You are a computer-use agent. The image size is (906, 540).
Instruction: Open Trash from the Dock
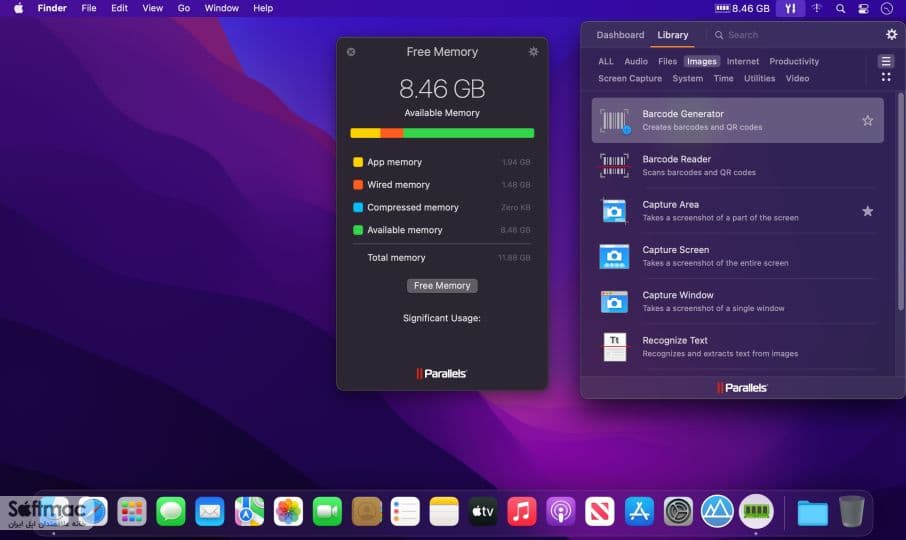(851, 511)
